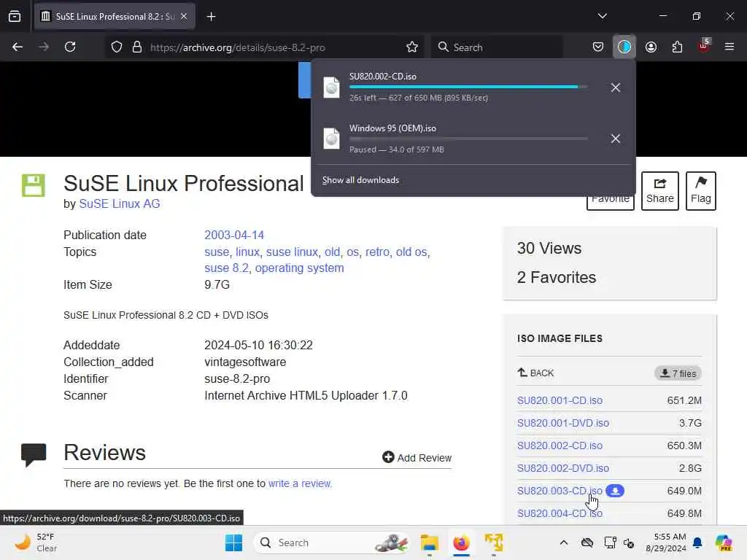Download SU820.002-DVD.iso
Image resolution: width=747 pixels, height=560 pixels.
[563, 468]
